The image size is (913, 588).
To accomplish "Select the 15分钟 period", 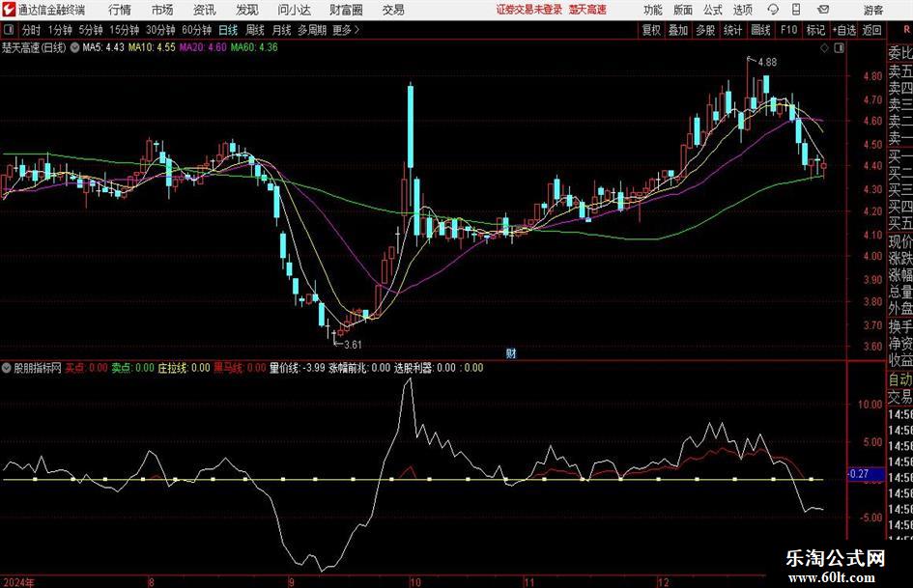I will click(x=124, y=30).
